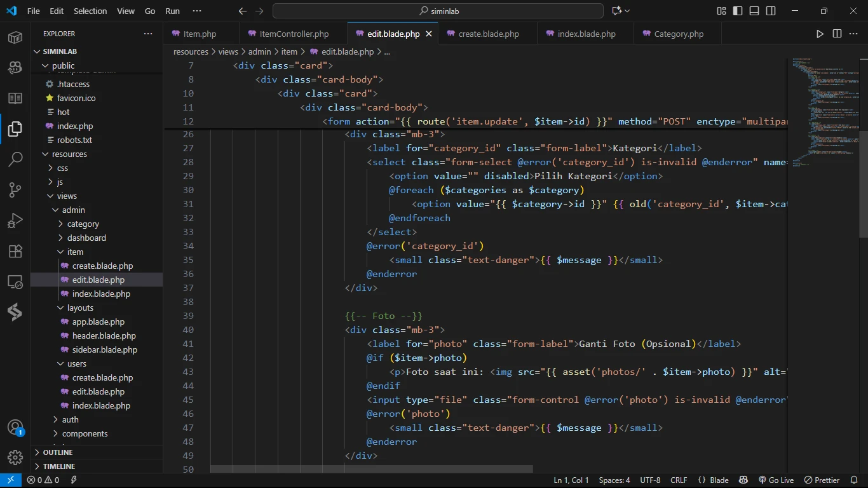The height and width of the screenshot is (488, 868).
Task: Open the Selection menu
Action: coord(90,11)
